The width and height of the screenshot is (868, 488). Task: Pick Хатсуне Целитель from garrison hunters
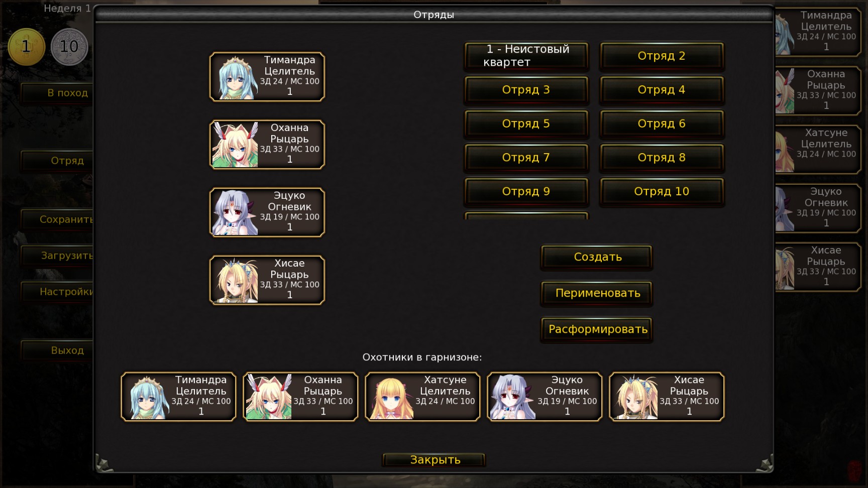(x=422, y=397)
